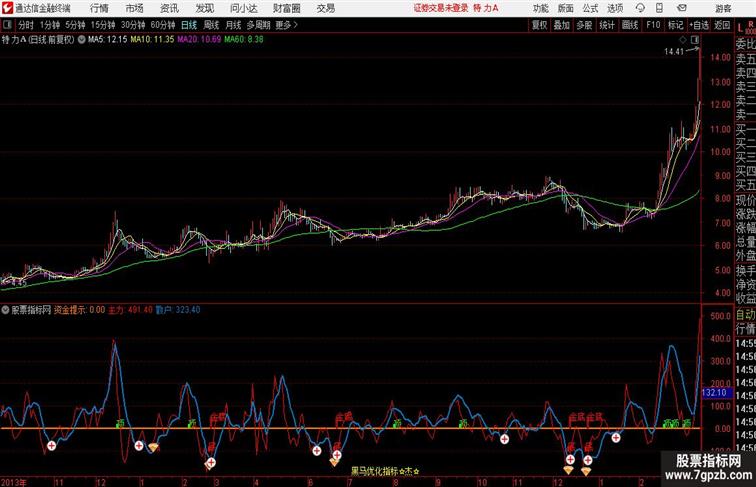The image size is (756, 487).
Task: Open the gear icon beside 股票指标网 indicator
Action: click(x=5, y=310)
